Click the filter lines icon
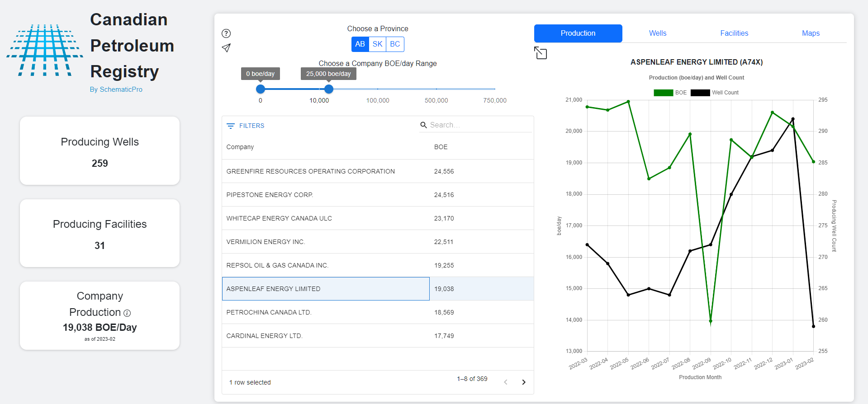868x404 pixels. tap(231, 126)
